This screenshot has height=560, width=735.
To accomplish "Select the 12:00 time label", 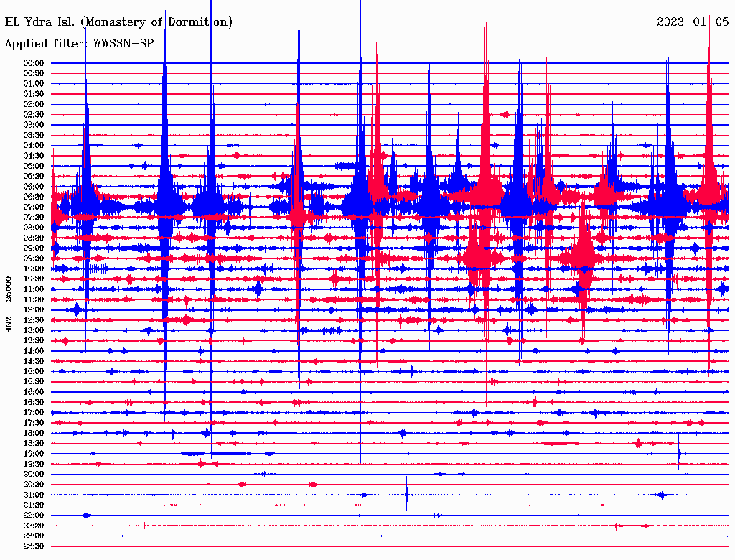I will coord(34,310).
